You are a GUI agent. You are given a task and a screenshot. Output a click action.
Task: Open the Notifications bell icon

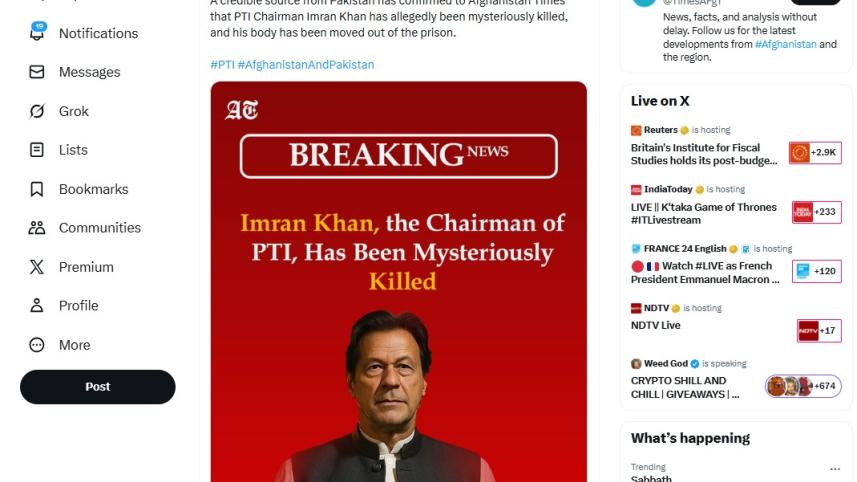(37, 33)
